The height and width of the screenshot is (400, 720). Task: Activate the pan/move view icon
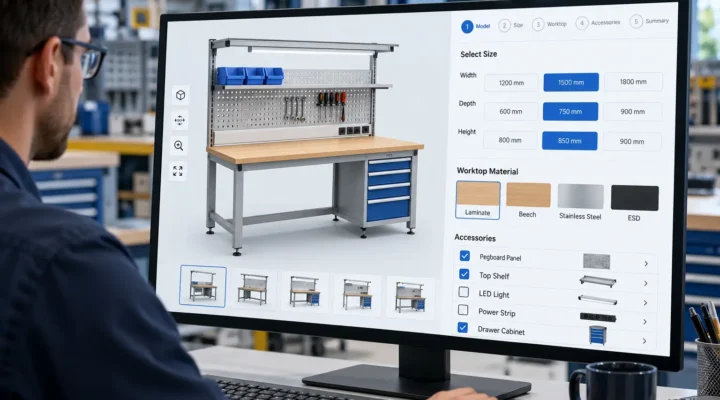point(180,120)
